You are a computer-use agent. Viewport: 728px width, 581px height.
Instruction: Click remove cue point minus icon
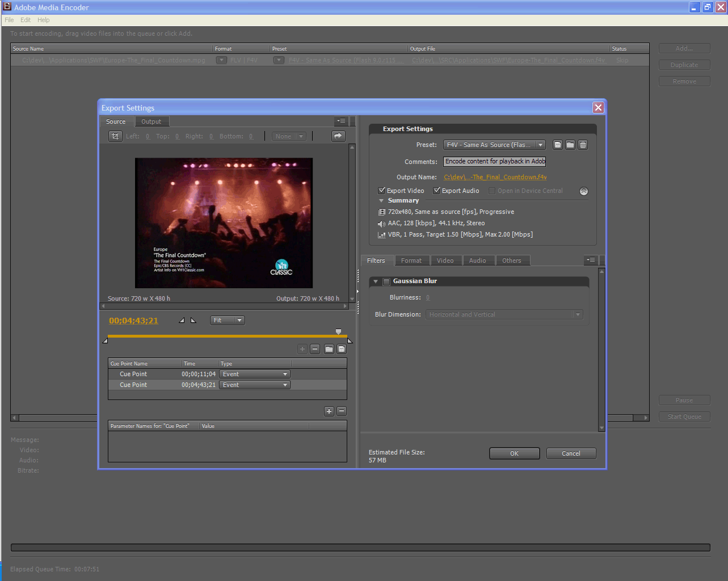pyautogui.click(x=315, y=349)
